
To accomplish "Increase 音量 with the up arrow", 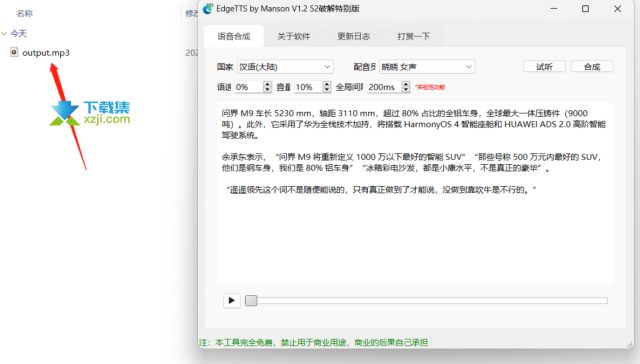I will pos(327,84).
